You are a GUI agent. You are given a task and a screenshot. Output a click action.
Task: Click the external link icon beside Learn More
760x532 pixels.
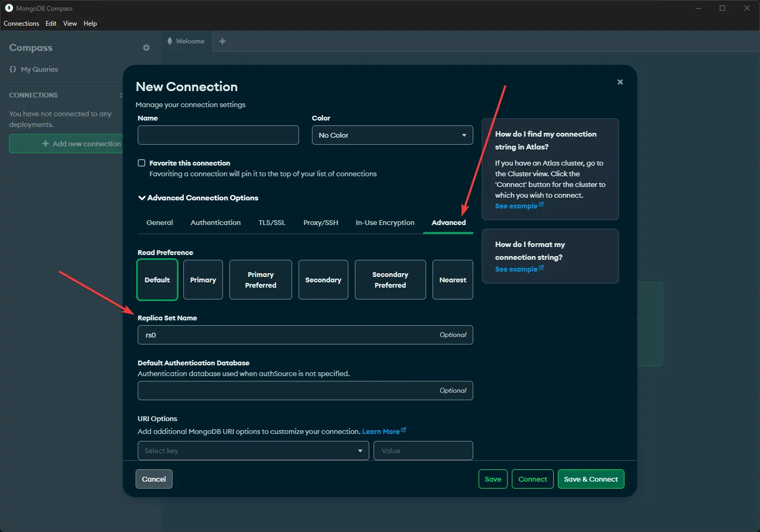403,431
